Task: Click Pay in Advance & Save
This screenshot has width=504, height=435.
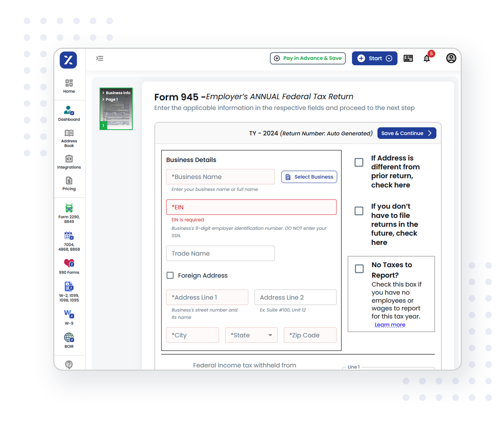Action: tap(308, 58)
